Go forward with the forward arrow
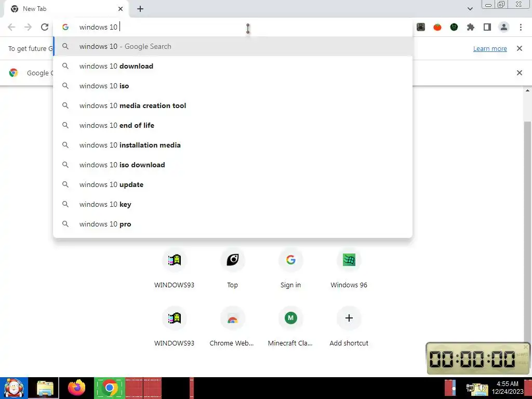This screenshot has width=532, height=399. pos(28,27)
